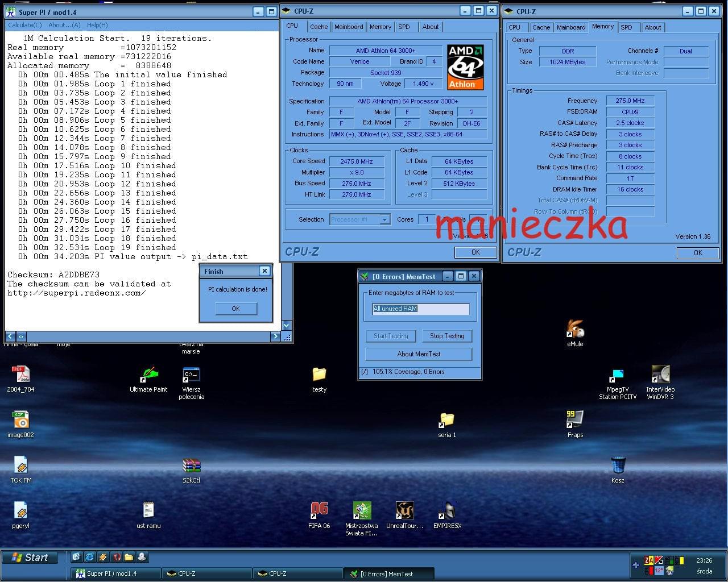This screenshot has width=728, height=582.
Task: Open the About...(A) menu in Super PI
Action: [64, 25]
